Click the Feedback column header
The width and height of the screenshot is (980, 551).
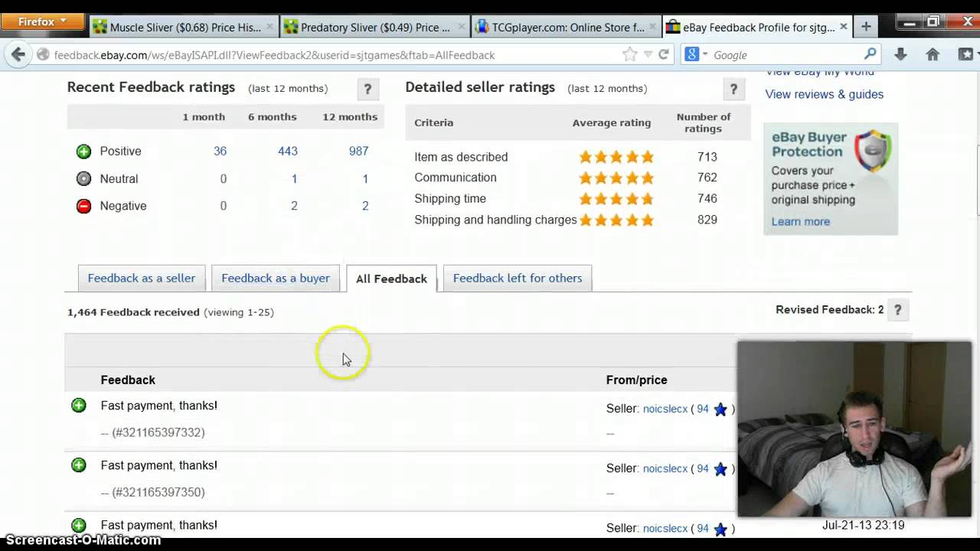coord(128,380)
